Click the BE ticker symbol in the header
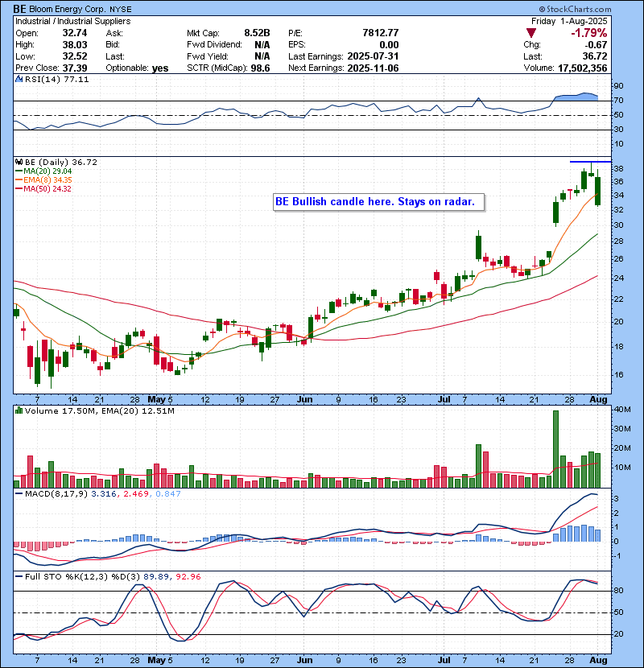Image resolution: width=644 pixels, height=668 pixels. click(19, 9)
